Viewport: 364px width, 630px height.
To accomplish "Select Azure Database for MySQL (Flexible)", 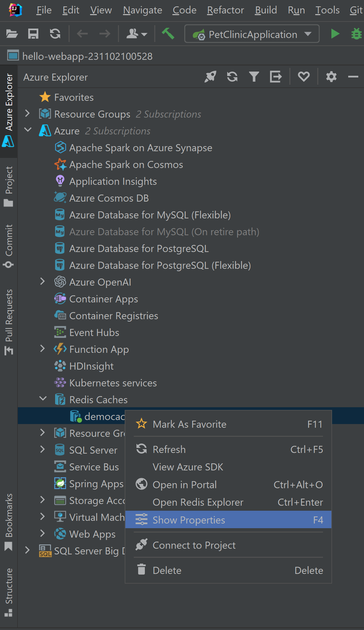I will click(x=142, y=215).
